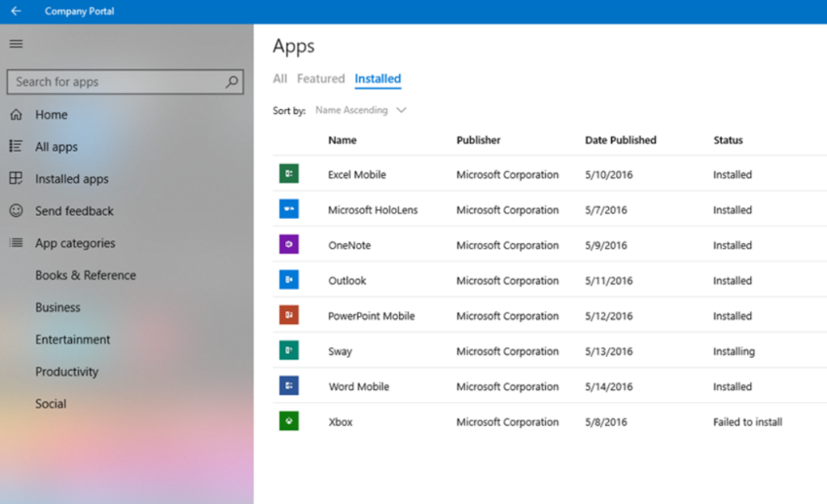Click the 5/13/2016 date cell
This screenshot has width=827, height=504.
coord(609,351)
